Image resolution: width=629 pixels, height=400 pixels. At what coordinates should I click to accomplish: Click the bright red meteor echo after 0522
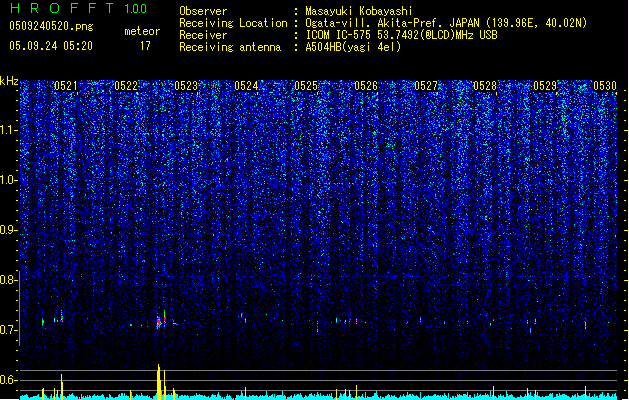coord(159,322)
